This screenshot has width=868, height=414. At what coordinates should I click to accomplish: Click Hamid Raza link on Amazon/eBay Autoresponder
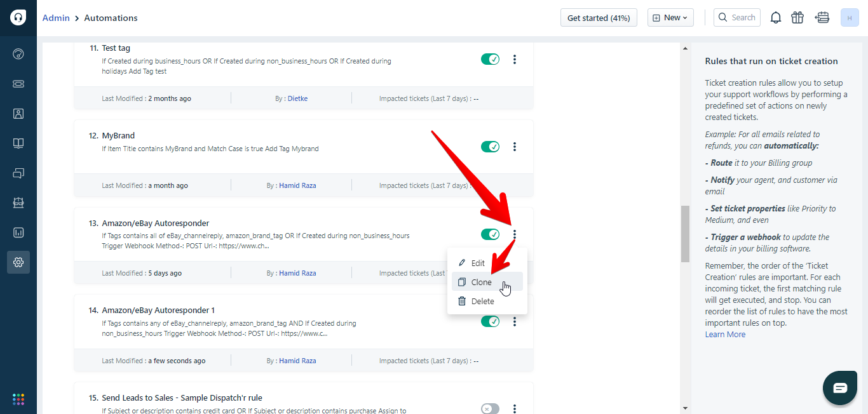(297, 274)
